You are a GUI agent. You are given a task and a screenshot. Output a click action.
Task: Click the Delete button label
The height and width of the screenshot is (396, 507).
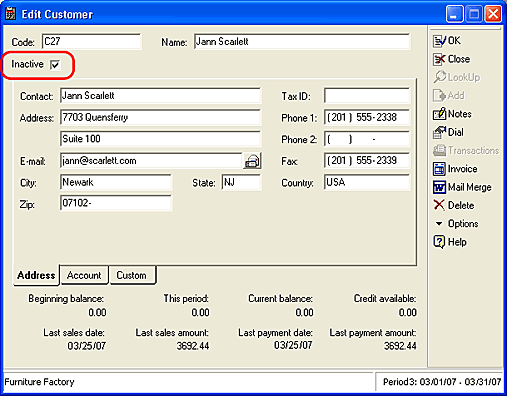pyautogui.click(x=461, y=205)
